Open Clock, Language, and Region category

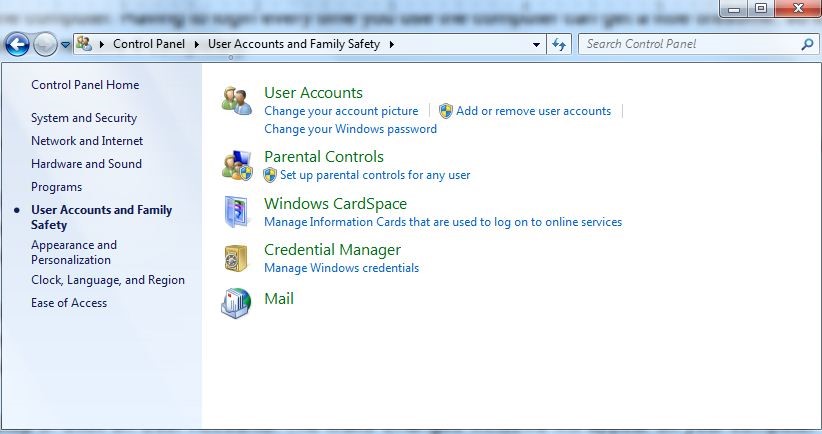coord(108,280)
